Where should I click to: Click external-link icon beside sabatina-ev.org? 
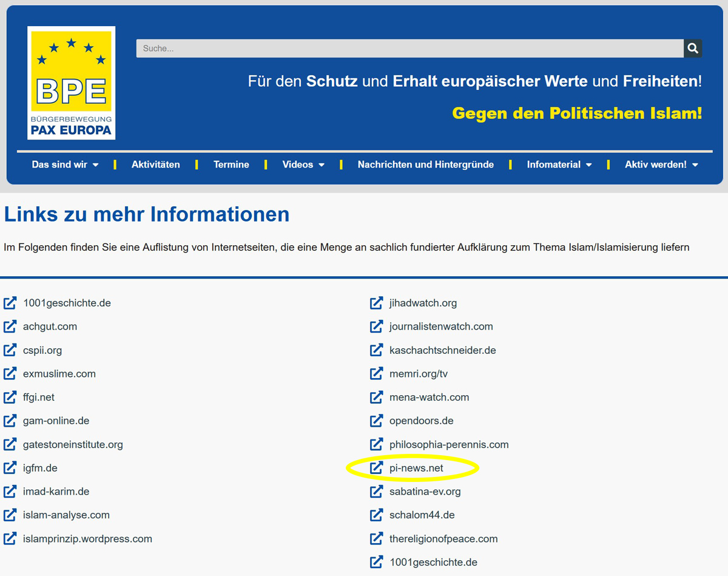pos(377,492)
